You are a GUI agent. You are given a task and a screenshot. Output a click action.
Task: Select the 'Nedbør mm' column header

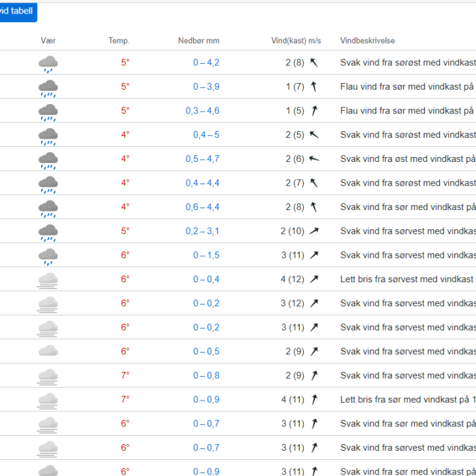click(199, 41)
